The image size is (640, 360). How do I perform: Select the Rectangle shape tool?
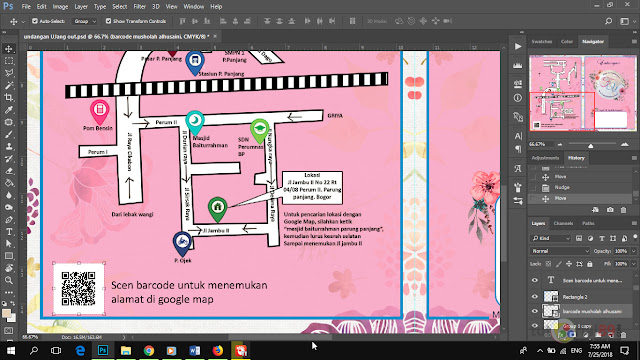tap(9, 256)
